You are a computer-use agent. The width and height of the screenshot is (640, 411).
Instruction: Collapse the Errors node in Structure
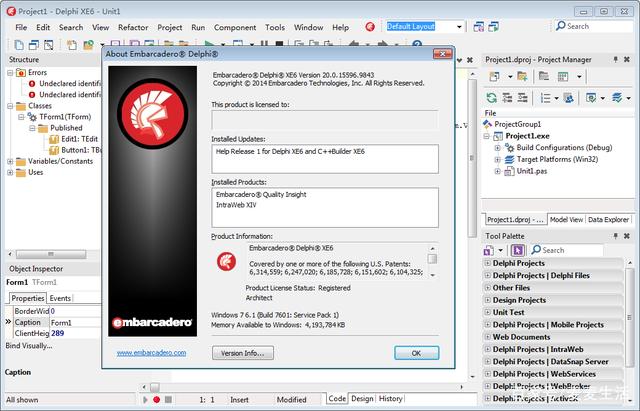pos(10,73)
